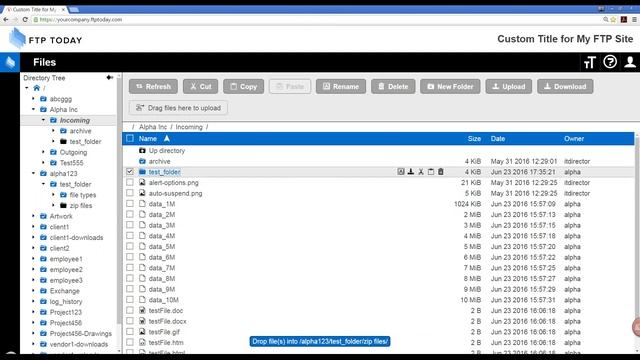Click the Upload button
640x360 pixels.
point(509,87)
